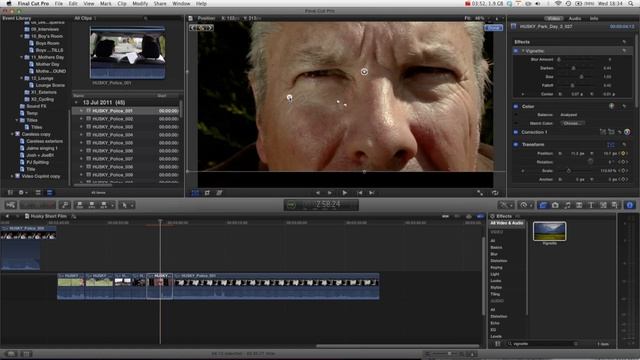This screenshot has height=360, width=640.
Task: Click the HUSKY_Police_001 filmstrip thumbnail
Action: tap(128, 53)
